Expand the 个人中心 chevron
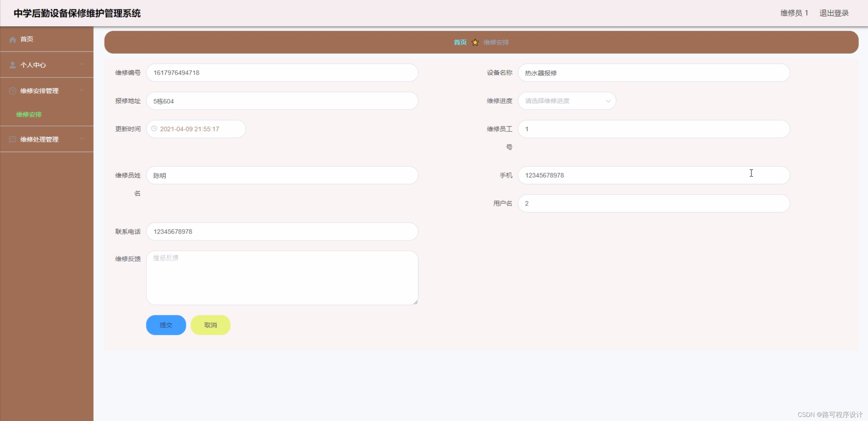 [x=81, y=64]
